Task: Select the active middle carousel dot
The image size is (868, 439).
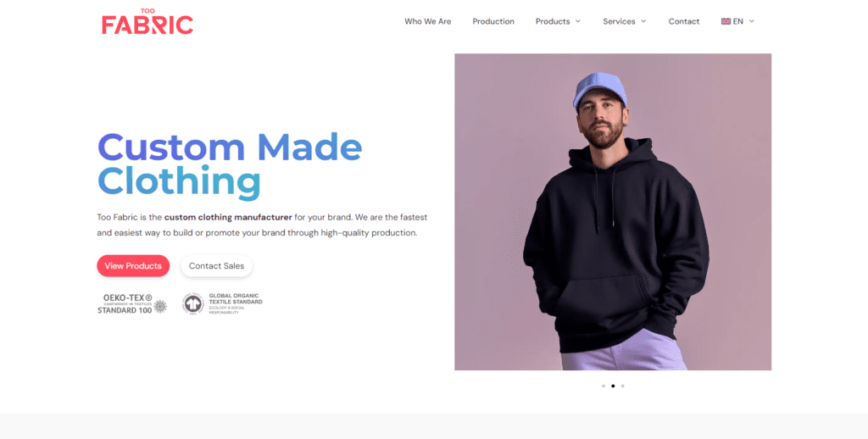Action: (x=613, y=386)
